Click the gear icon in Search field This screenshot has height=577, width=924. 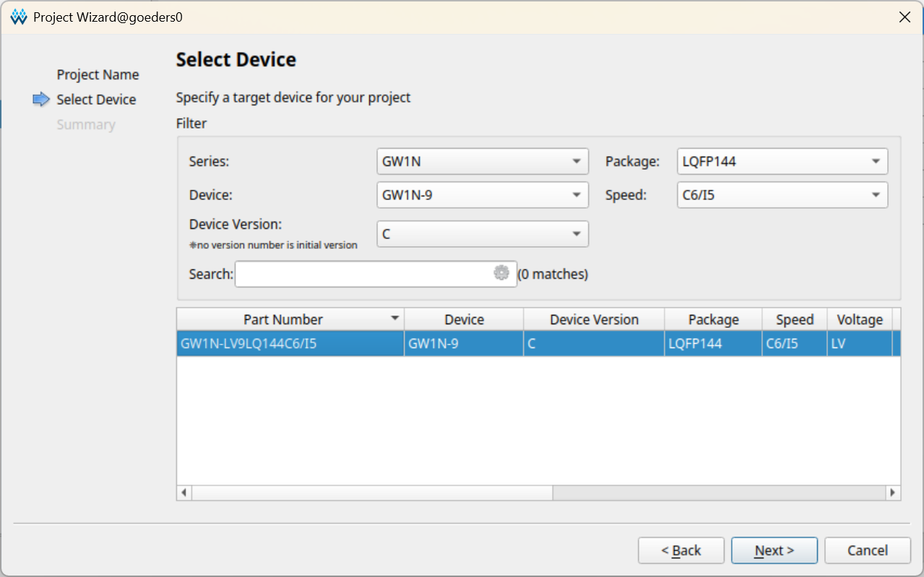[501, 273]
